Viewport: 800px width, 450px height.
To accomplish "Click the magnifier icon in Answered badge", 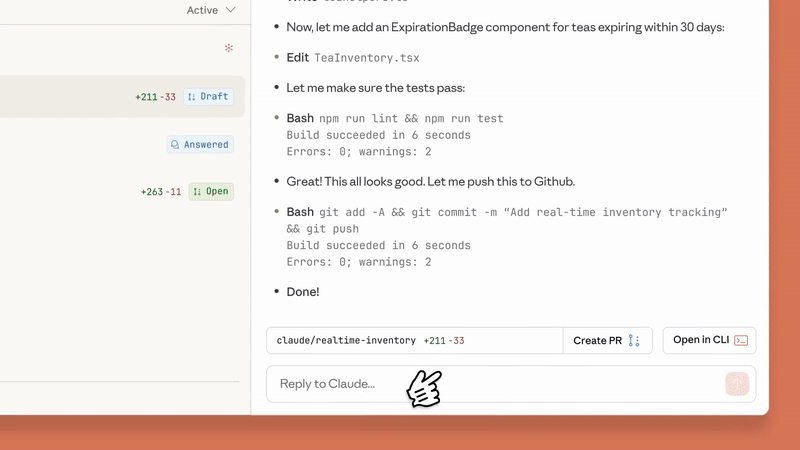I will click(175, 144).
